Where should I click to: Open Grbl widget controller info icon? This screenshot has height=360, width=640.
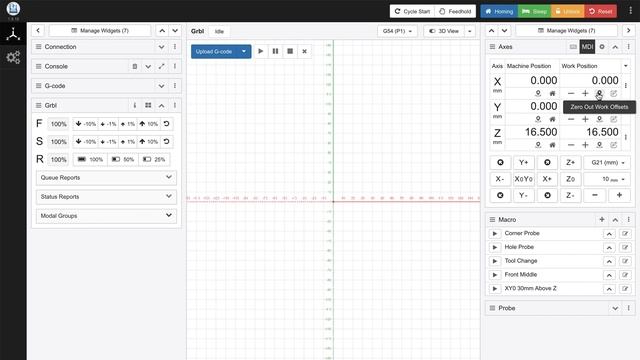pyautogui.click(x=135, y=105)
